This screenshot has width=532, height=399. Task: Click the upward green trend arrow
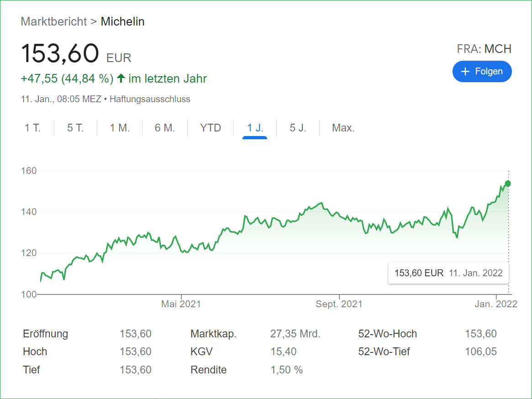121,79
